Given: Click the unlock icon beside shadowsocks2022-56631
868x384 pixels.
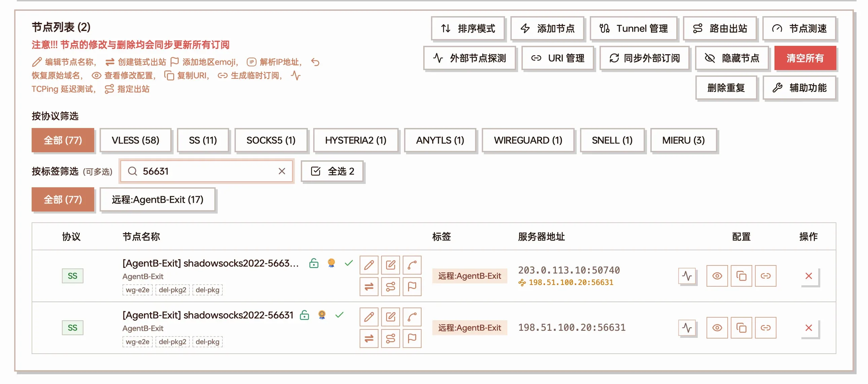Looking at the screenshot, I should point(304,315).
